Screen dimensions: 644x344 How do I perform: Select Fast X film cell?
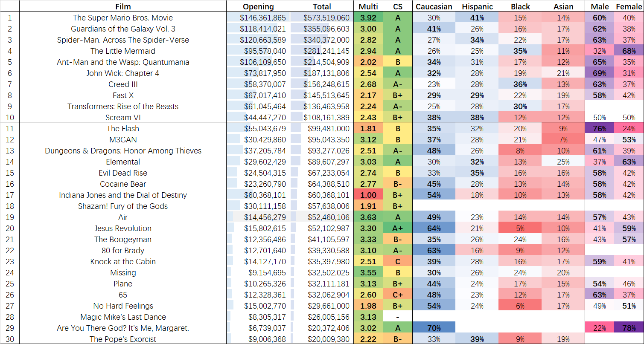[x=123, y=95]
